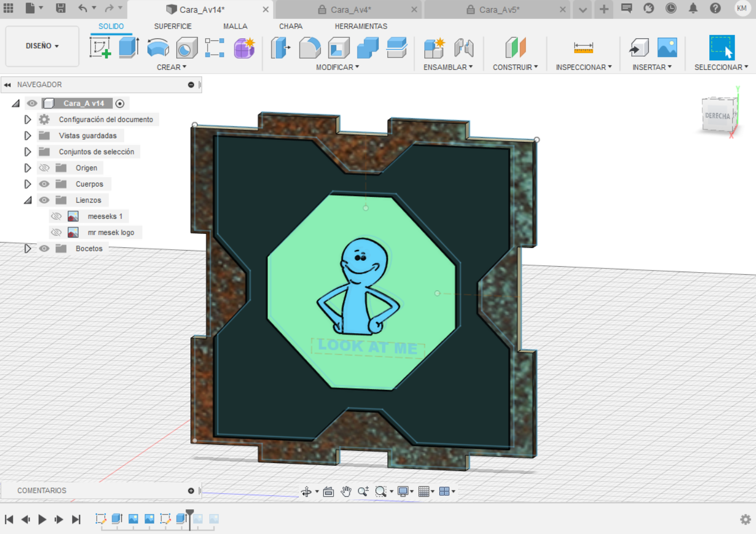Undo the last action
The image size is (756, 534).
pyautogui.click(x=82, y=8)
